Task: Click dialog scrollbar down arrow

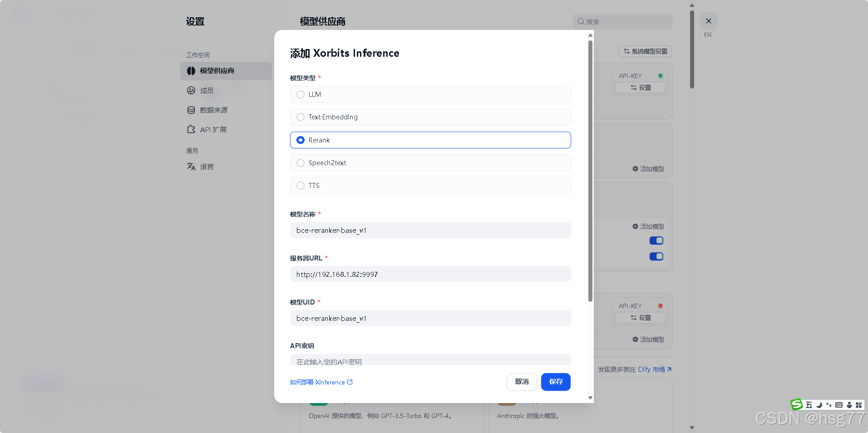Action: click(590, 398)
